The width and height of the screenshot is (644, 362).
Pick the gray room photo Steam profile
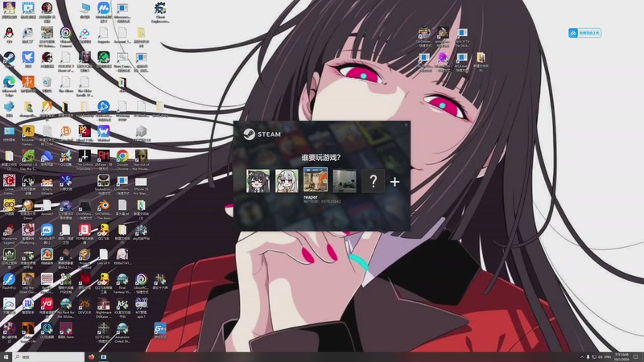pos(345,180)
